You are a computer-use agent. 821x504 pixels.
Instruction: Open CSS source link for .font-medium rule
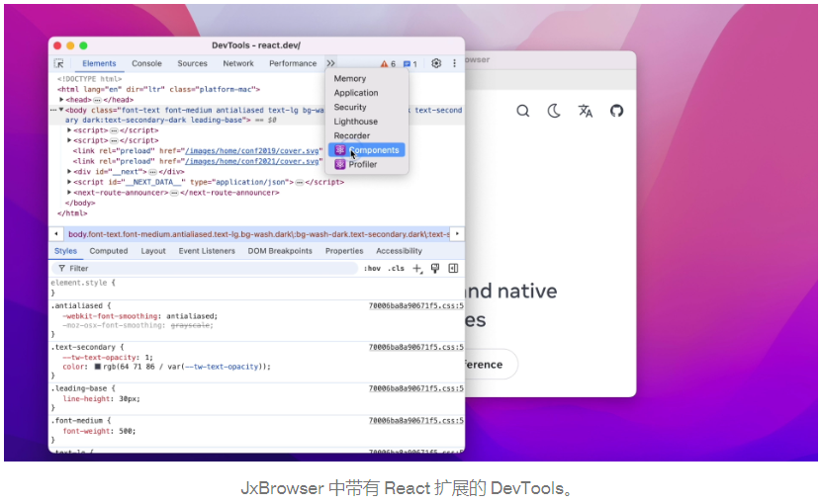point(415,420)
